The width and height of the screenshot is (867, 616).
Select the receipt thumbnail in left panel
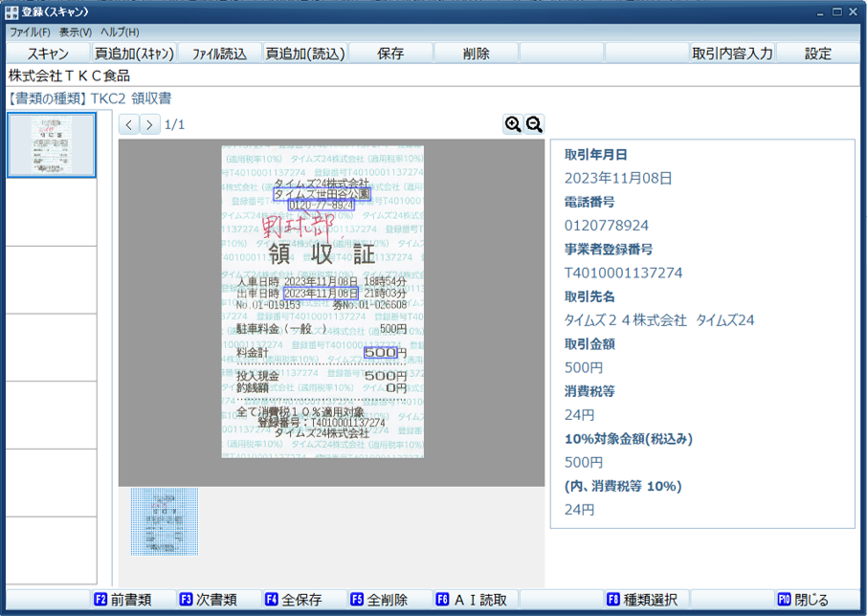52,144
